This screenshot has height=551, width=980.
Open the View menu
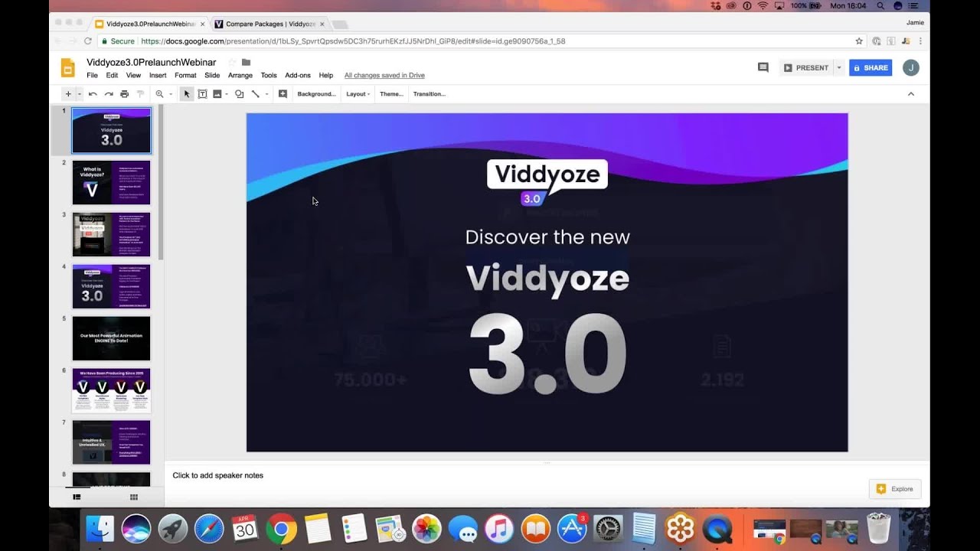133,76
